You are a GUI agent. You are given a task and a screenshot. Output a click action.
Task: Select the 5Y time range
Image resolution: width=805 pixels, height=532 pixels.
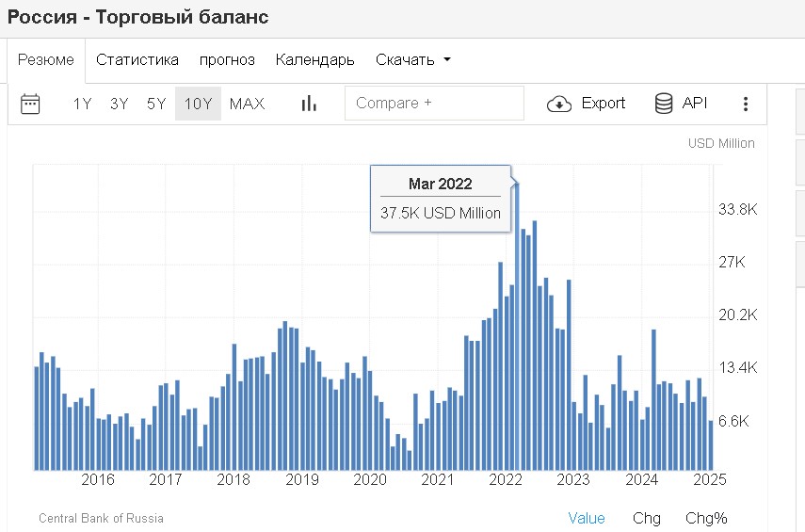(156, 104)
